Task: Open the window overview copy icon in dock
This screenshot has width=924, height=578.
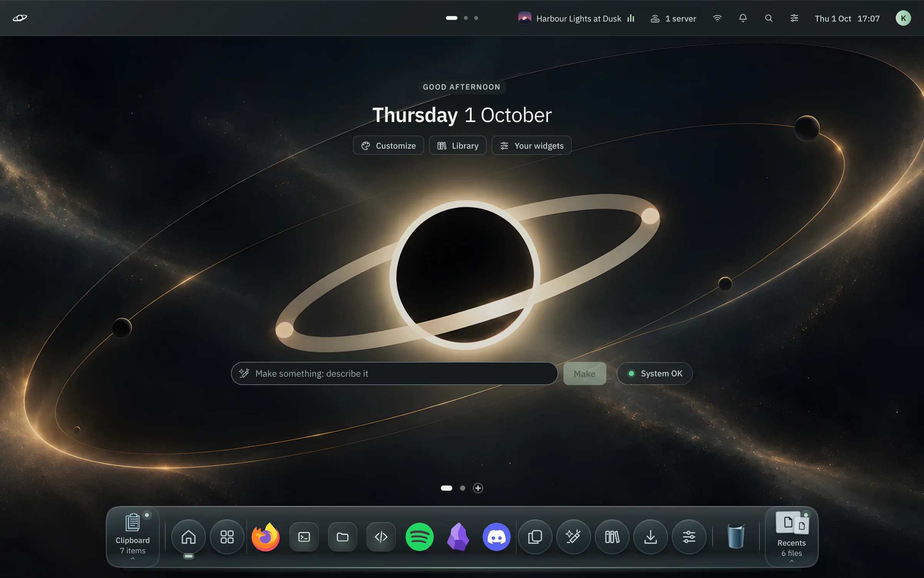Action: click(535, 536)
